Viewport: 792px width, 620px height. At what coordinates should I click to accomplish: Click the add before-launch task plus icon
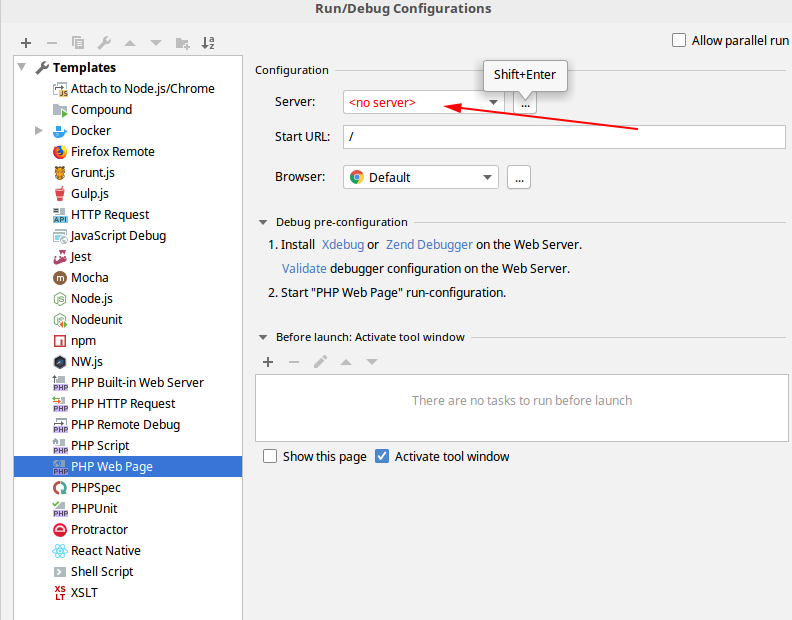(x=268, y=362)
